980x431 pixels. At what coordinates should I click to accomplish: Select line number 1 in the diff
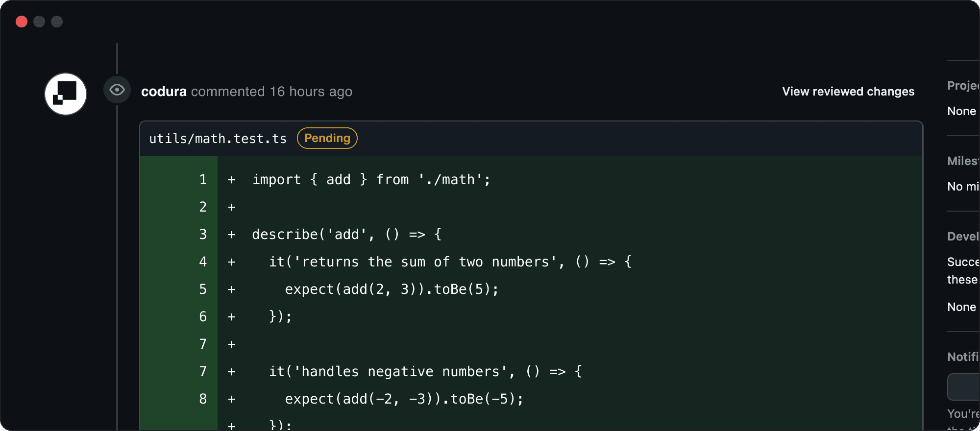point(203,180)
